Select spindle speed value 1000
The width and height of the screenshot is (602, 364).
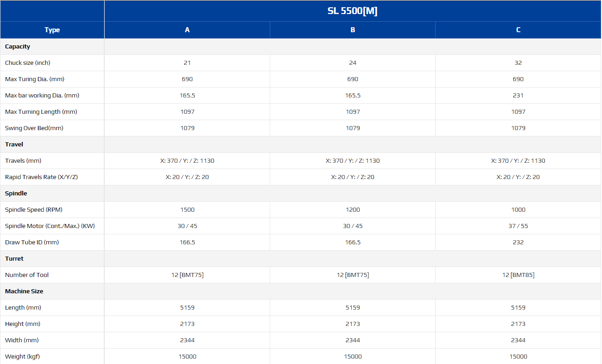[x=518, y=210]
